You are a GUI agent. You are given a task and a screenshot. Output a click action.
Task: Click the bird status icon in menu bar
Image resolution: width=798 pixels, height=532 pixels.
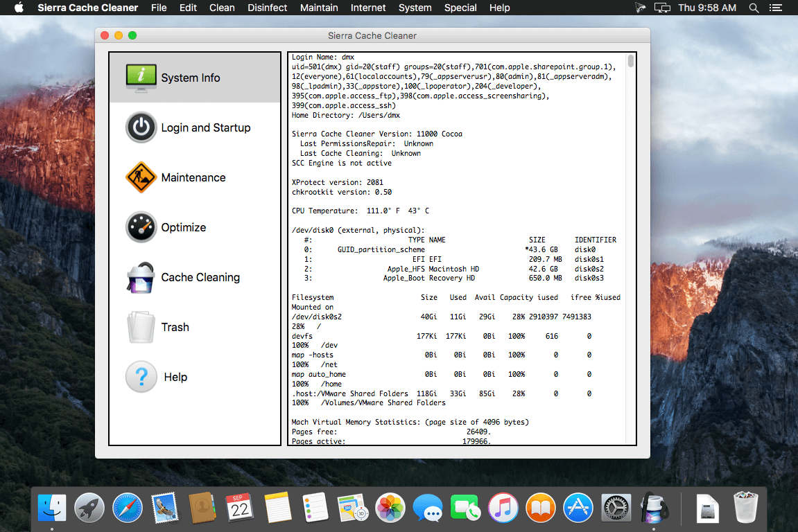click(640, 8)
